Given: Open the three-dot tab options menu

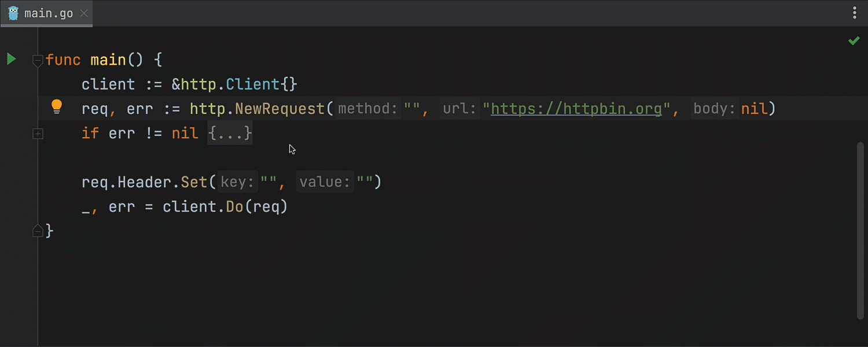Looking at the screenshot, I should point(855,13).
